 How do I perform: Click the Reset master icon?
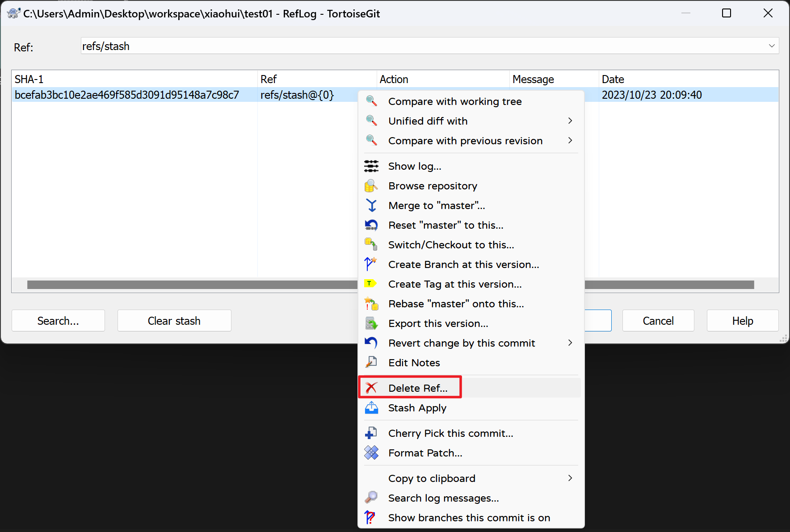[x=371, y=225]
